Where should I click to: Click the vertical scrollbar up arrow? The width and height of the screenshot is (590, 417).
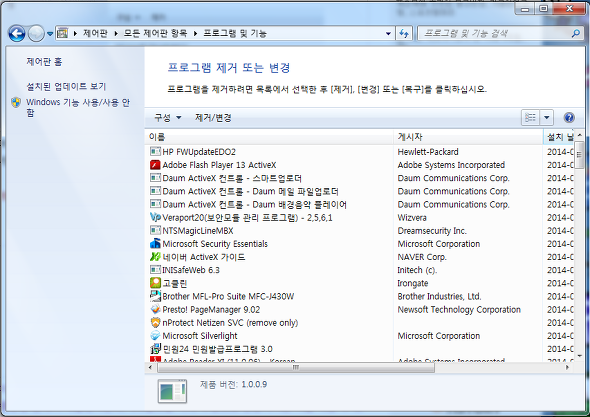[x=579, y=135]
